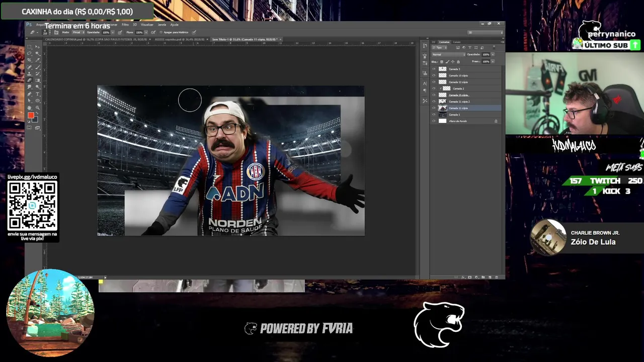The width and height of the screenshot is (644, 362).
Task: Toggle visibility of Camada 2
Action: pyautogui.click(x=434, y=88)
